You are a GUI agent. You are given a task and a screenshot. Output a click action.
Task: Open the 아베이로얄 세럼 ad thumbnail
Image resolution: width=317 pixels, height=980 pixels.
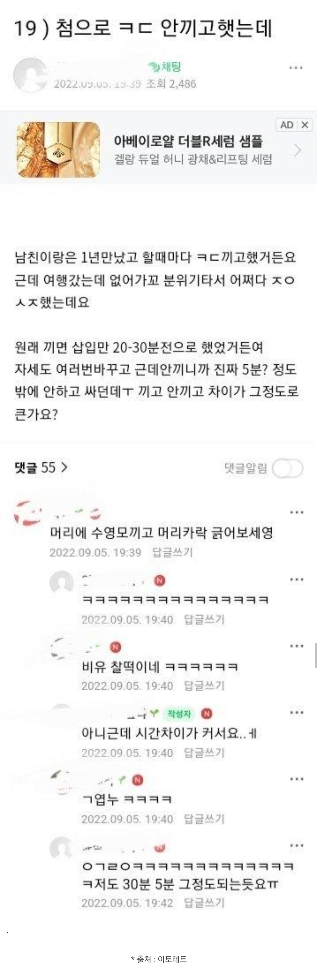point(58,150)
